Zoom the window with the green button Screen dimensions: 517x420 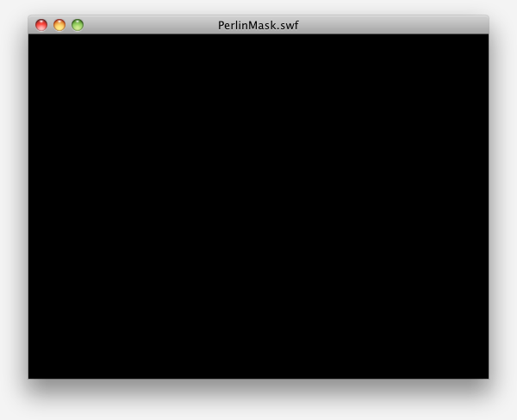78,25
